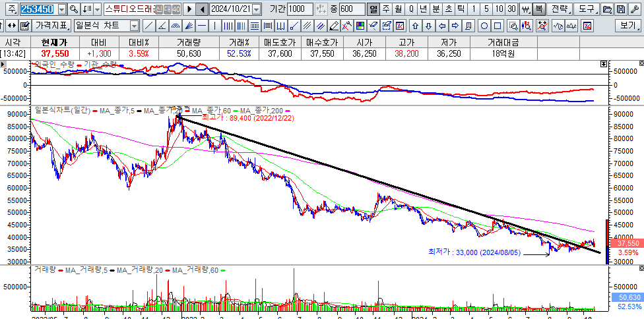Click the save chart floppy disk icon
Image resolution: width=644 pixels, height=319 pixels.
coord(621,9)
